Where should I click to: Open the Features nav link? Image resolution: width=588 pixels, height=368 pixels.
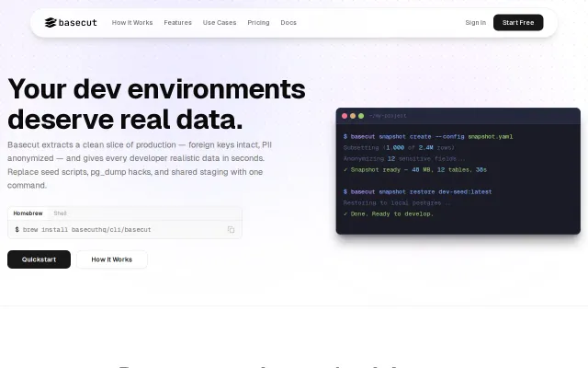[177, 22]
